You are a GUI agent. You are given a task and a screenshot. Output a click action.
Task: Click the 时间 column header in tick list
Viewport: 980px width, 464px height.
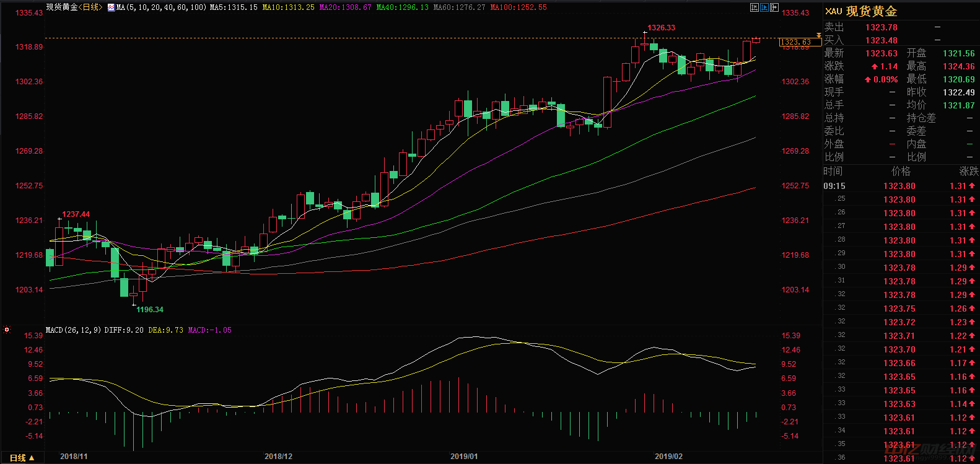(x=833, y=172)
